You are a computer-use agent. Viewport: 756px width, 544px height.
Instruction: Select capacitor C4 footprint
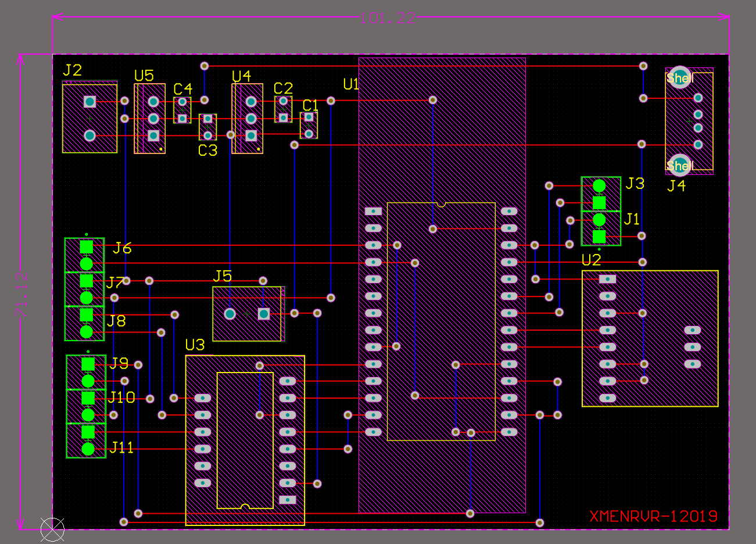182,110
